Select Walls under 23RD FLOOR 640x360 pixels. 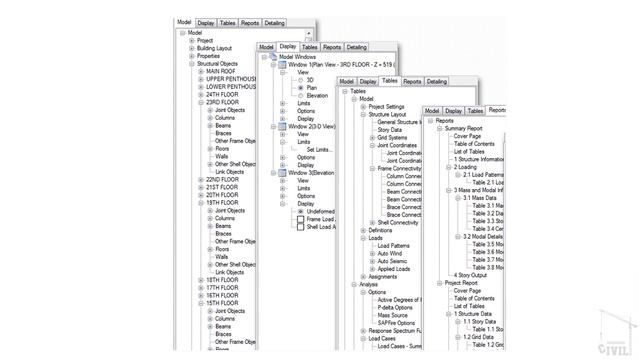222,156
